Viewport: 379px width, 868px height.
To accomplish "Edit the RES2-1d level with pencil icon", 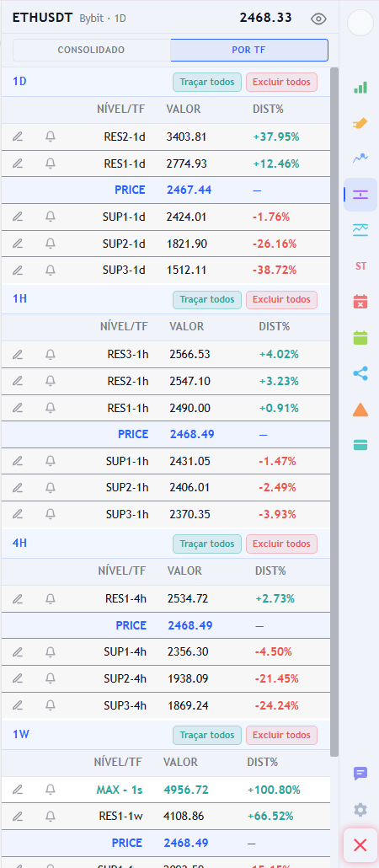I will (x=18, y=137).
